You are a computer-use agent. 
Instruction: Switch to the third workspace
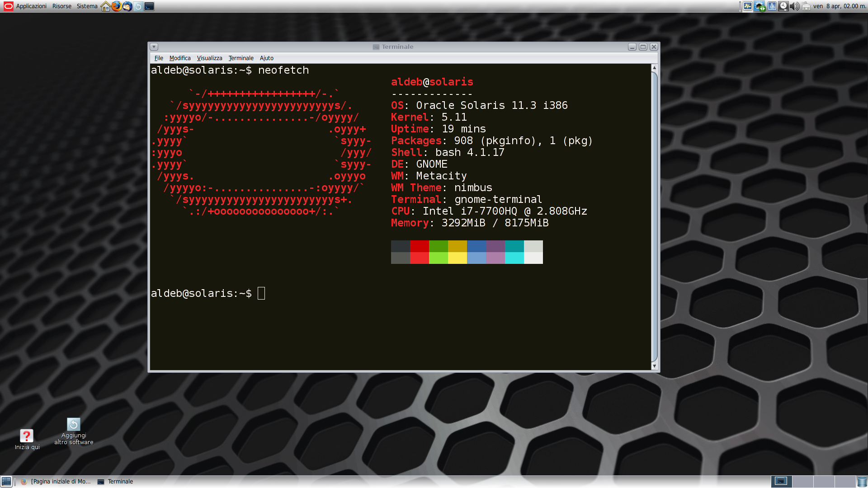pos(824,481)
